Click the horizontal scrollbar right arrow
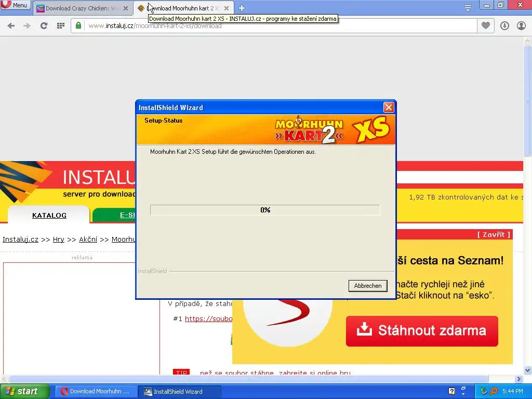The image size is (532, 399). click(x=519, y=379)
